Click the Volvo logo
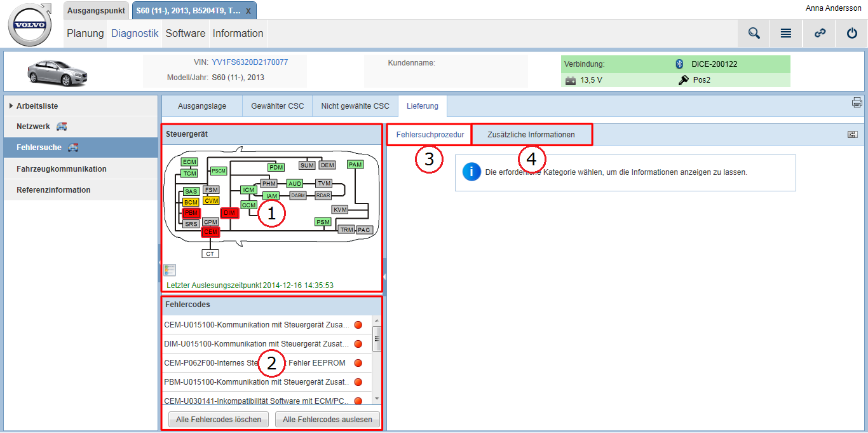 pos(29,26)
